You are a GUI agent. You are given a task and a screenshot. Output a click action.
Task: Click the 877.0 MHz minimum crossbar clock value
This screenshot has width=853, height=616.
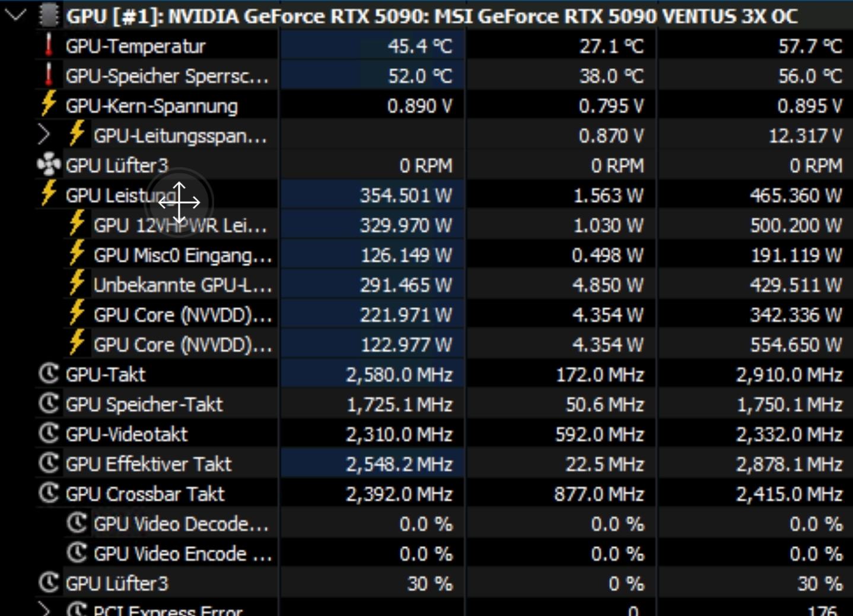pos(599,494)
